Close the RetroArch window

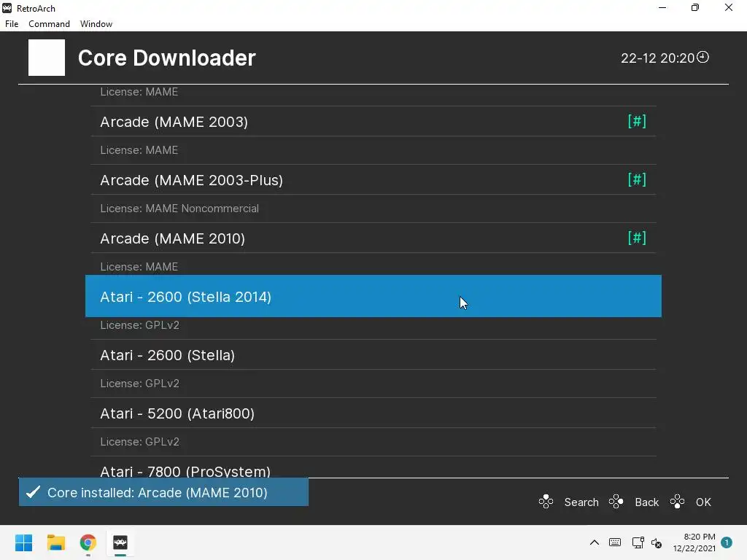tap(729, 7)
